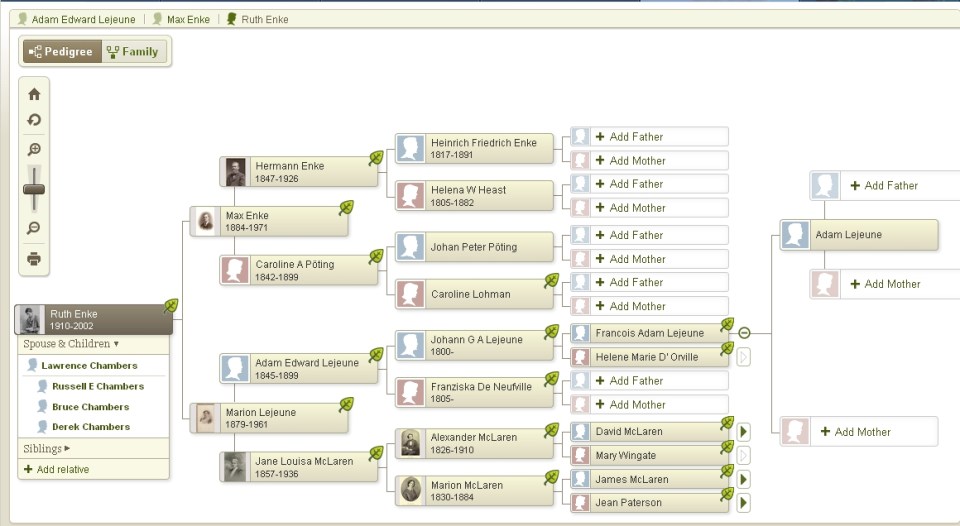Click the rotate/reset view icon
The image size is (960, 526).
[x=34, y=120]
